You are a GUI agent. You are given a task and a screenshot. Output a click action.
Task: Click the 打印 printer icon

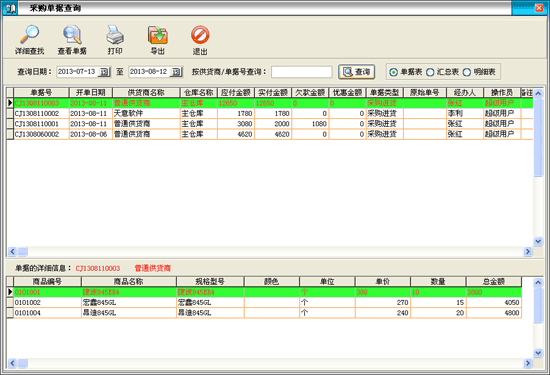[115, 40]
